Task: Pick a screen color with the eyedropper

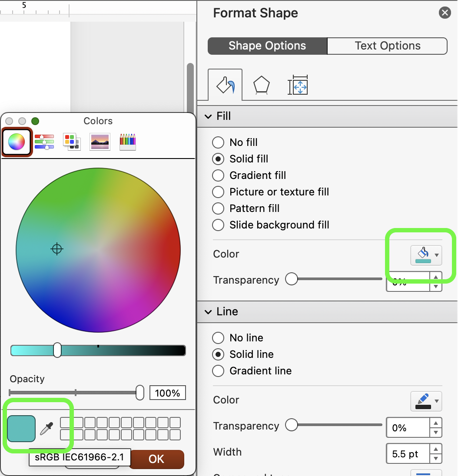Action: click(46, 429)
